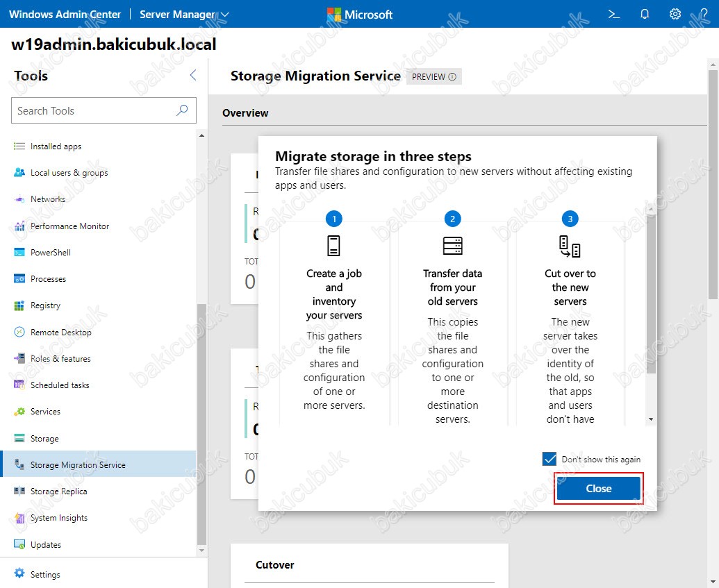Click the Windows Admin Center title link
The width and height of the screenshot is (719, 588).
tap(65, 14)
